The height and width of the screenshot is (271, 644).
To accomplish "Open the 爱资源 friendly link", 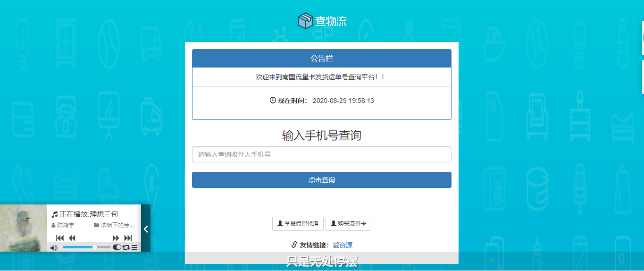I will [342, 245].
